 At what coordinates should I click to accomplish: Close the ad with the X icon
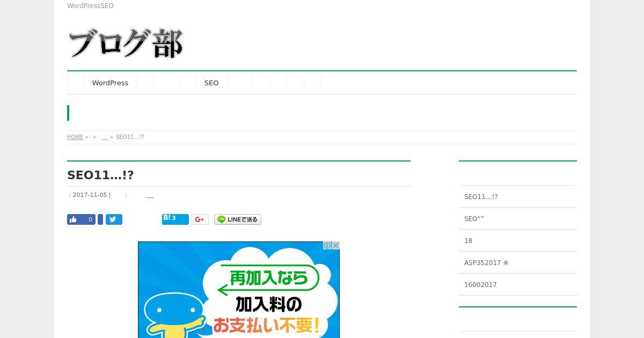pos(335,245)
